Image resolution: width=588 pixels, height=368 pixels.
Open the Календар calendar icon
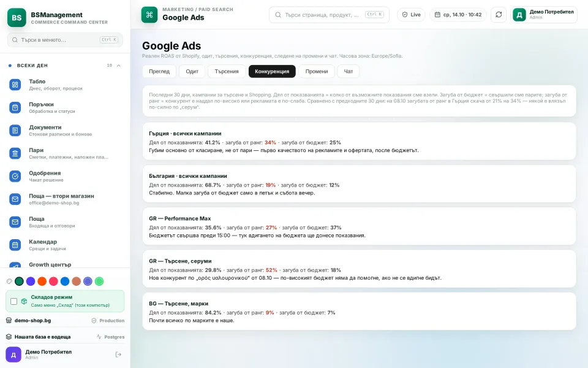click(x=15, y=245)
